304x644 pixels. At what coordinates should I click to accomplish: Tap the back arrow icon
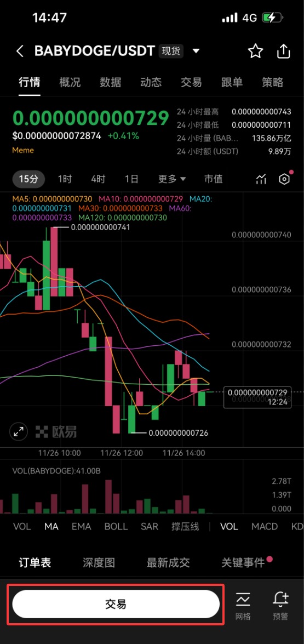[19, 52]
